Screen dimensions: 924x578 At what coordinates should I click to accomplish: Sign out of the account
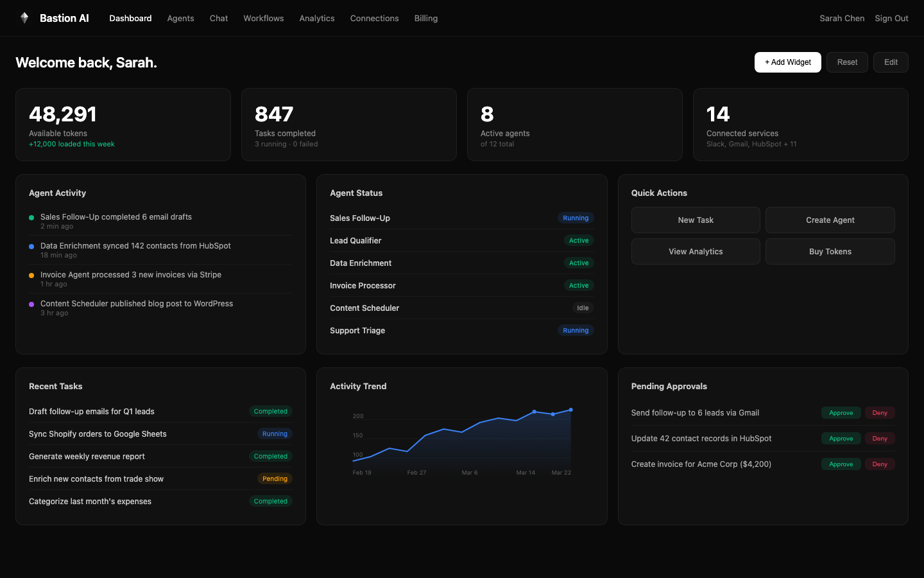click(891, 18)
